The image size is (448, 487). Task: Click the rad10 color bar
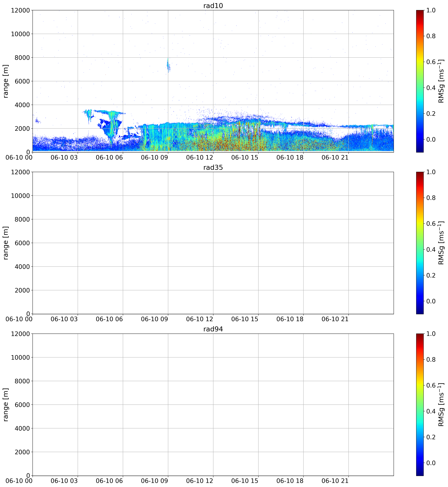click(420, 81)
